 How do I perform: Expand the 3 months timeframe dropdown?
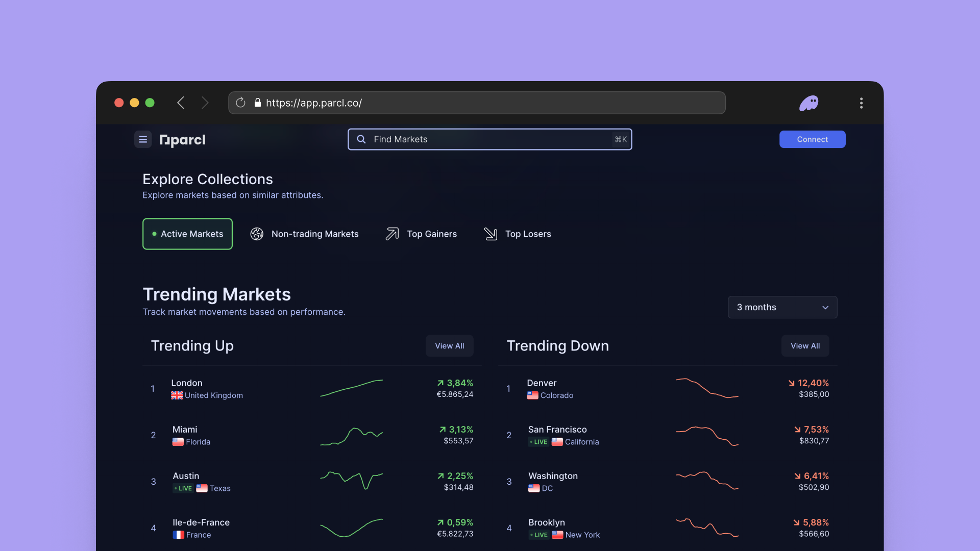tap(782, 307)
